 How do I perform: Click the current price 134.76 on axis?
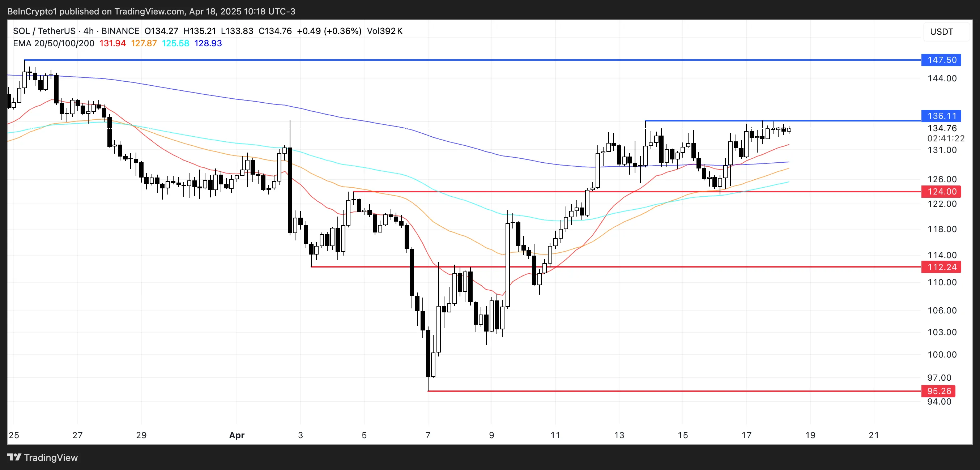pos(942,128)
